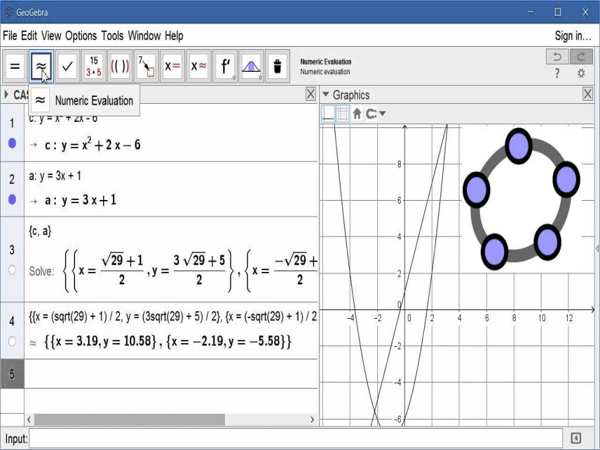The image size is (600, 450).
Task: Select the Substitute tool
Action: [x=146, y=66]
